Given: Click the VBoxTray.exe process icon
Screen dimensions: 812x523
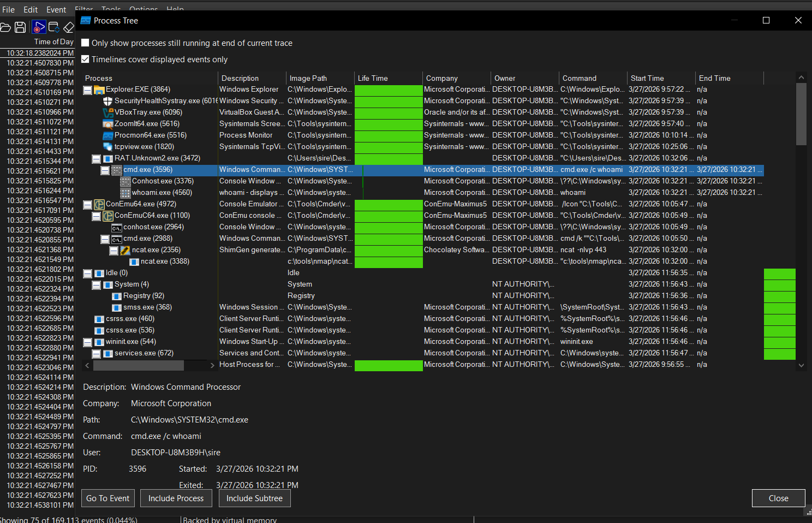Looking at the screenshot, I should (108, 112).
